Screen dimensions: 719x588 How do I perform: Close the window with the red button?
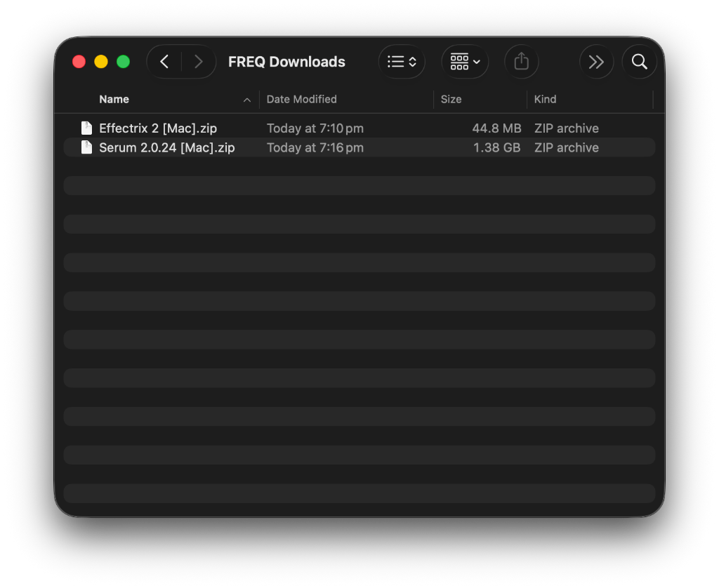(x=79, y=62)
